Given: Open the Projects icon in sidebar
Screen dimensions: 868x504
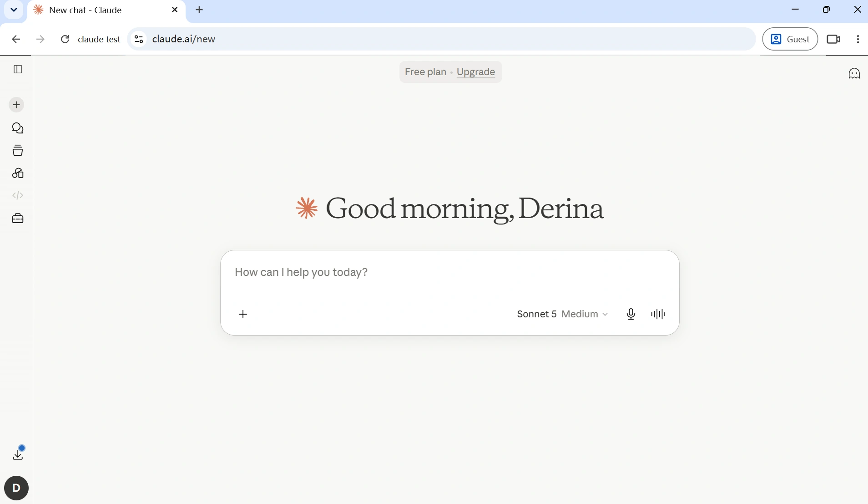Looking at the screenshot, I should coord(18,150).
